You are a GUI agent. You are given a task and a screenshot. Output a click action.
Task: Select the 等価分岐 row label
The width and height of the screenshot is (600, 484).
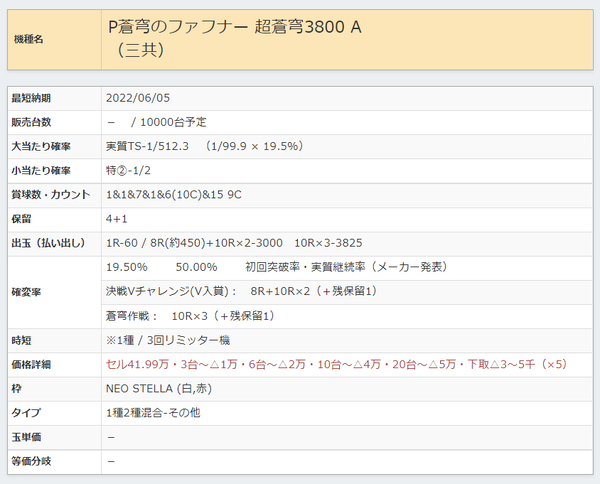31,461
